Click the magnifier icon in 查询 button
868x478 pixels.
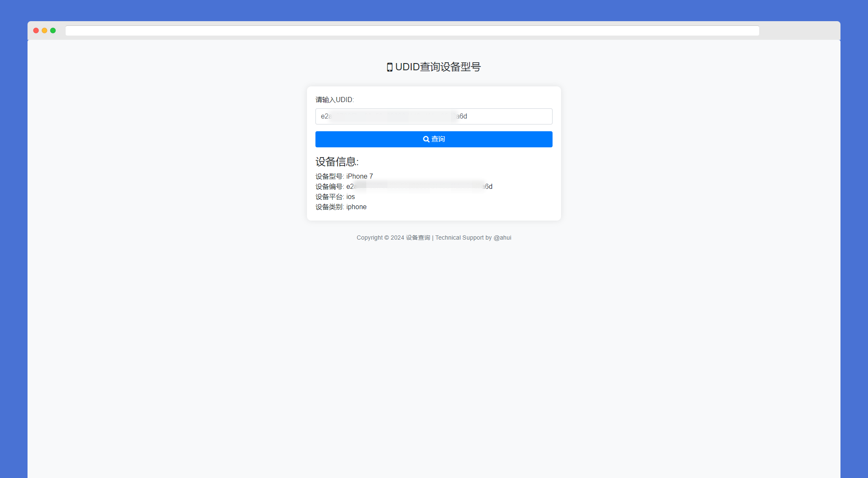click(x=426, y=139)
